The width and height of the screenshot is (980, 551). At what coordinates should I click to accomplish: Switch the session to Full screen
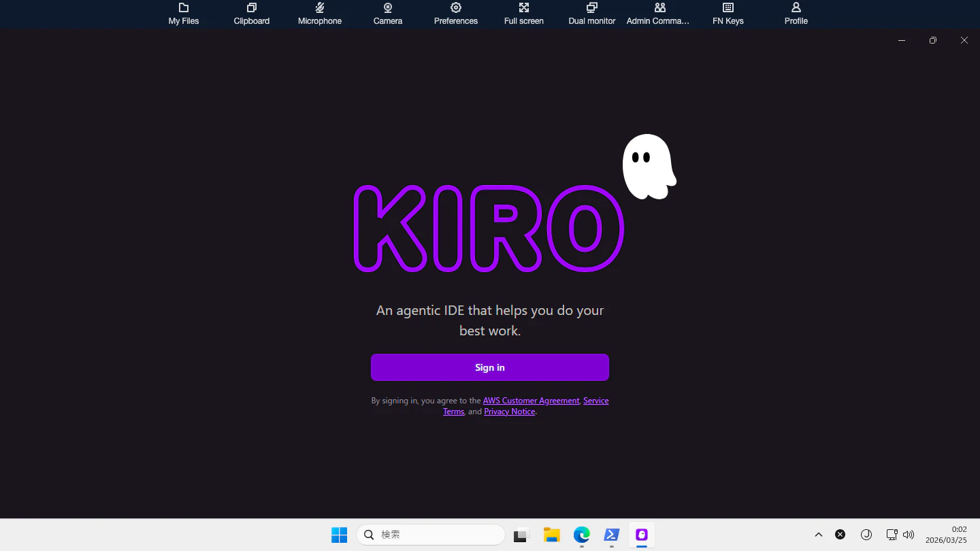point(524,14)
